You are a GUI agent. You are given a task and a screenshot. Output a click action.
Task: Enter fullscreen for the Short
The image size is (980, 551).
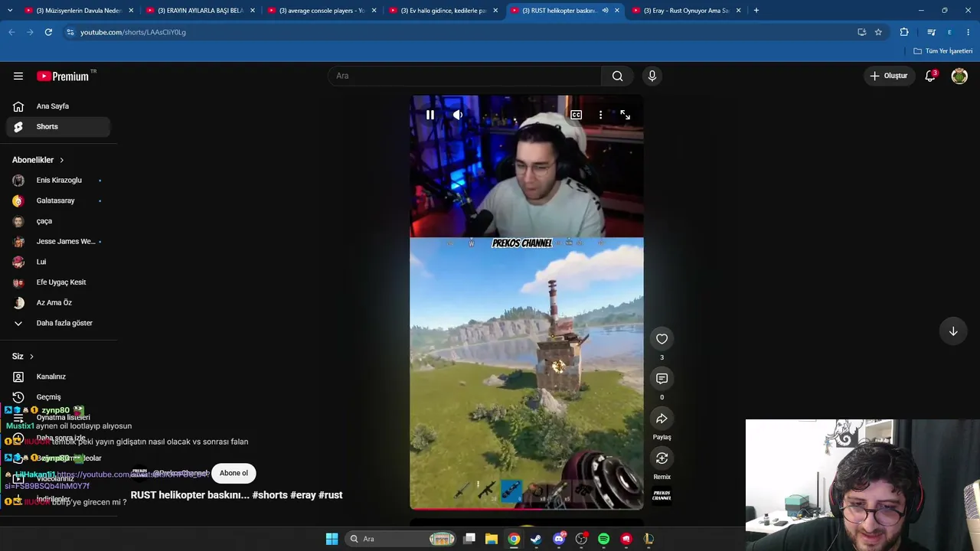click(625, 115)
